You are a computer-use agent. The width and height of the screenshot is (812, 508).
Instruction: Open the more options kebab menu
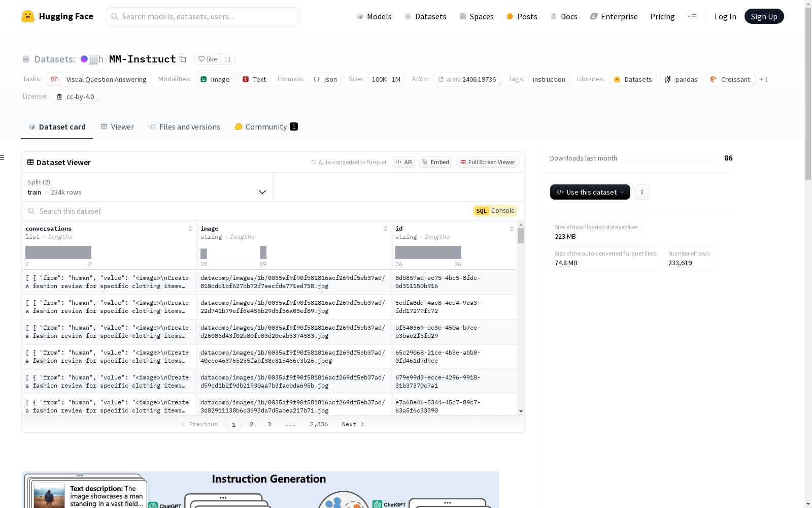click(642, 192)
